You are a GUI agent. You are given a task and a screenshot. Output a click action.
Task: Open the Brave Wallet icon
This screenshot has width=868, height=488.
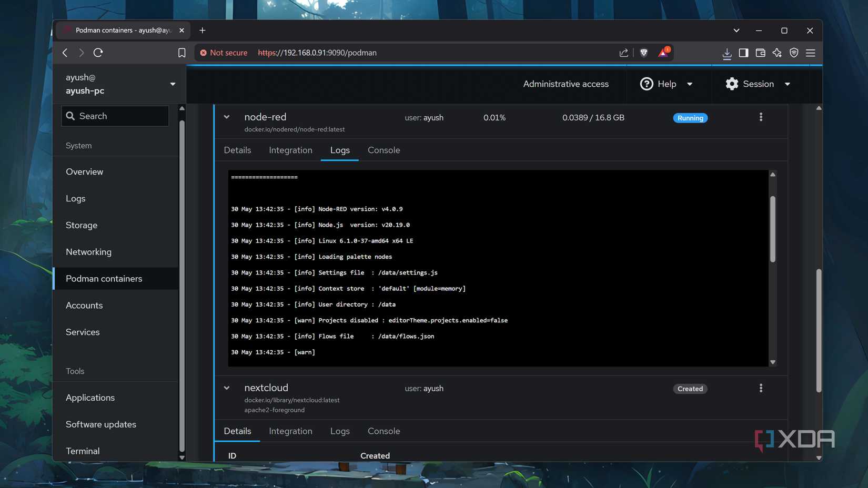[760, 53]
